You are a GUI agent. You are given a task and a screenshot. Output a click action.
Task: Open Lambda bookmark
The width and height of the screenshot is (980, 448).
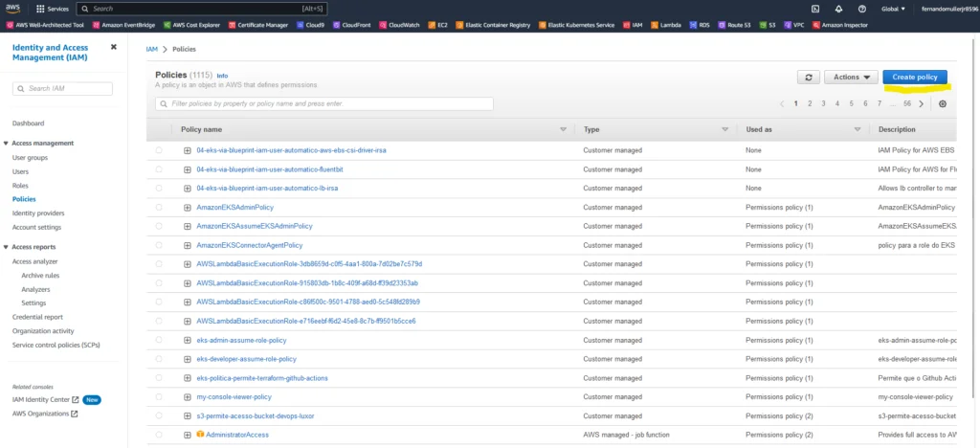click(666, 25)
